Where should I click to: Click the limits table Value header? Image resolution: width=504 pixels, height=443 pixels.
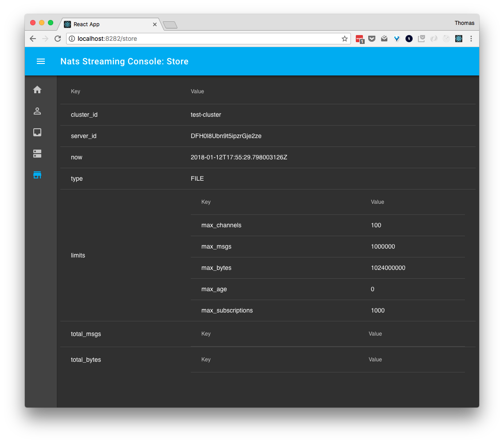(x=378, y=202)
